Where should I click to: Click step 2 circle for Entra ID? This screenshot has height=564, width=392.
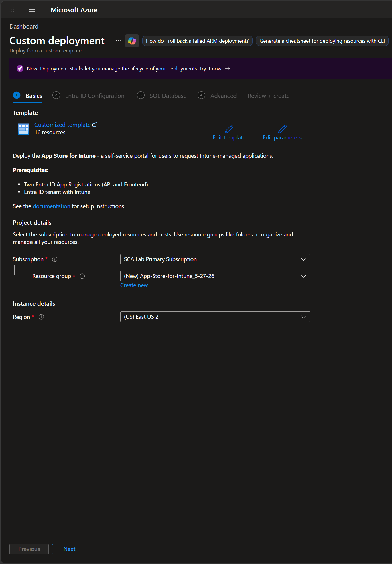[x=56, y=95]
